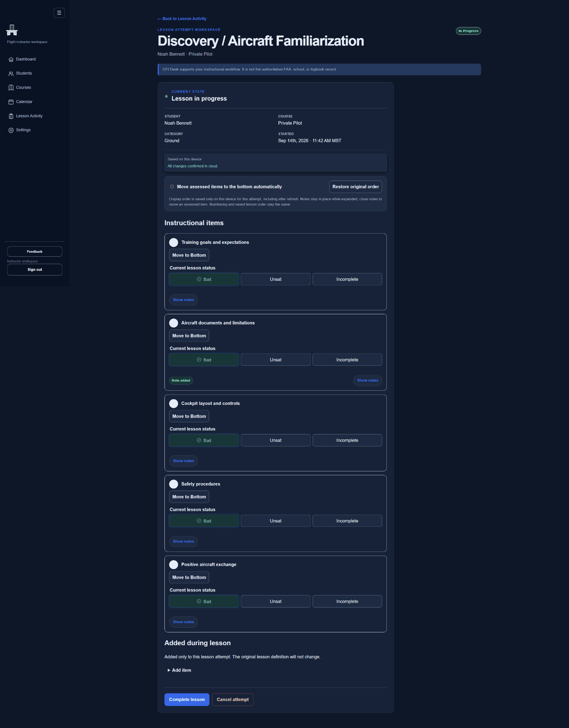Enable the move assessed items automatically checkbox
The height and width of the screenshot is (728, 569).
coord(172,187)
